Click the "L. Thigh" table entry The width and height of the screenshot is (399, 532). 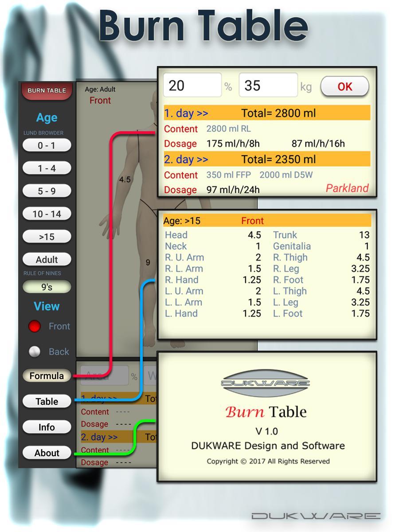pyautogui.click(x=321, y=291)
